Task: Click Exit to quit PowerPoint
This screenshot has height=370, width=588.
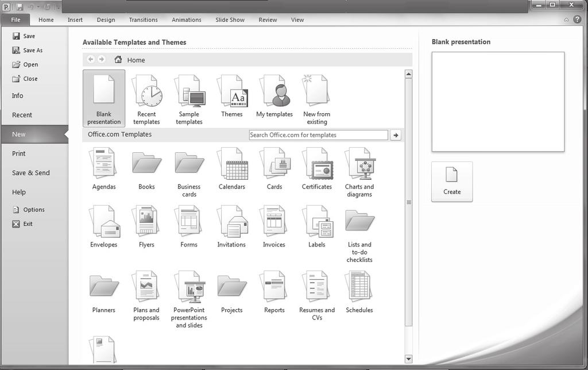Action: [x=22, y=224]
